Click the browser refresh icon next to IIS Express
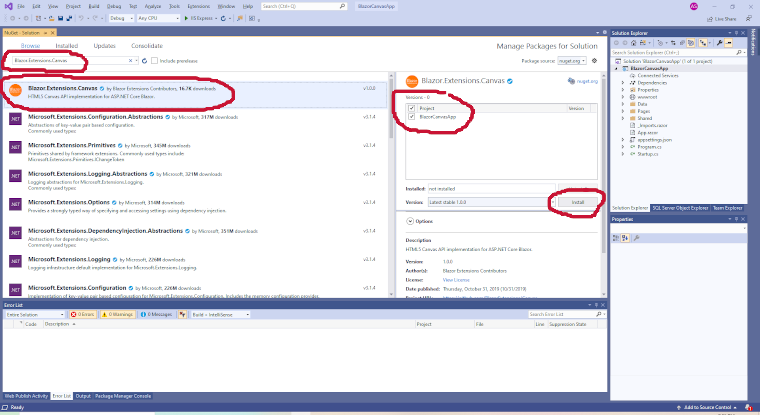 (x=223, y=18)
